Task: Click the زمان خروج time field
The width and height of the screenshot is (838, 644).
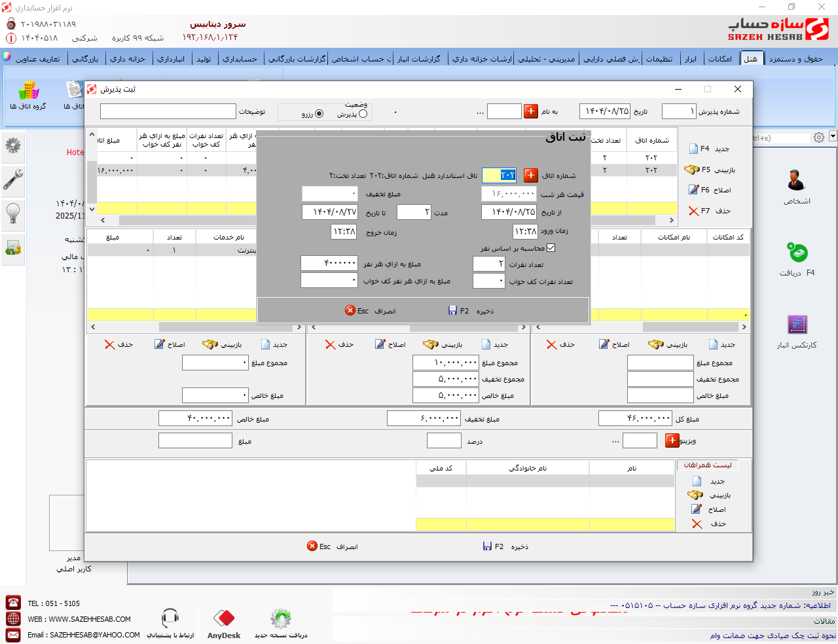Action: [x=344, y=232]
